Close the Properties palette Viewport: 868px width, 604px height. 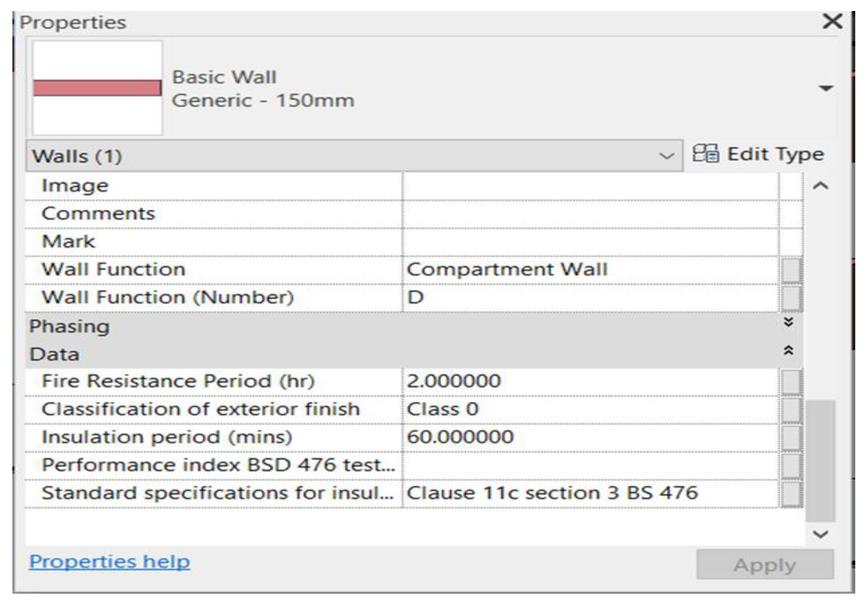click(832, 21)
